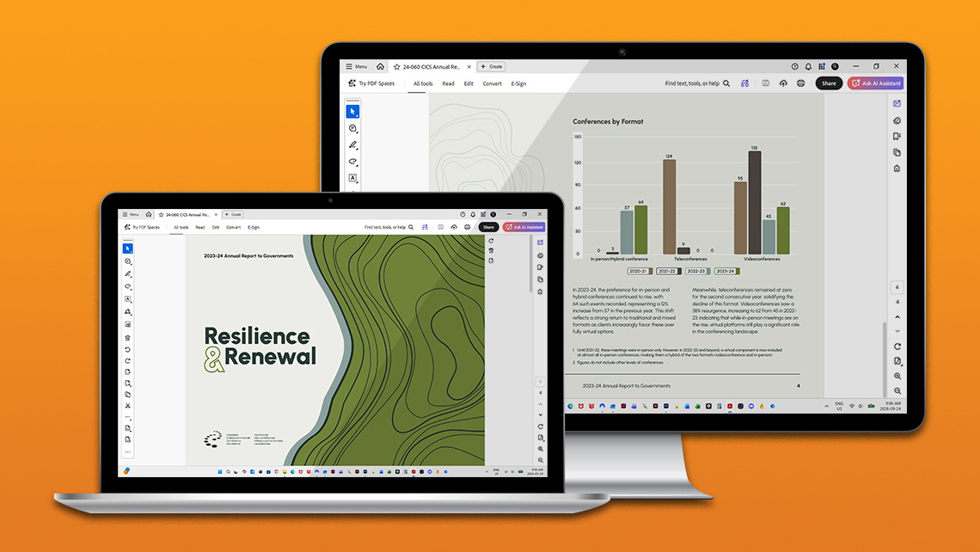Open E-Sign on the laptop window

253,228
